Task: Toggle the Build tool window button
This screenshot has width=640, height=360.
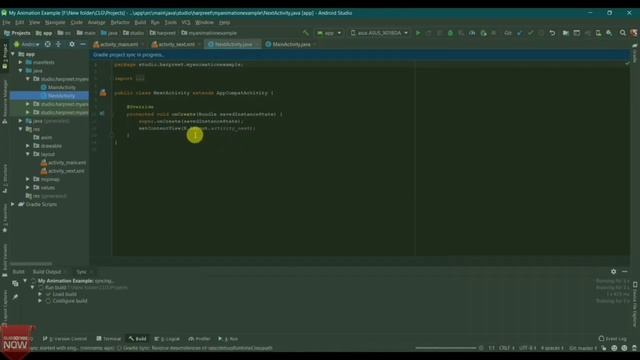Action: 138,339
